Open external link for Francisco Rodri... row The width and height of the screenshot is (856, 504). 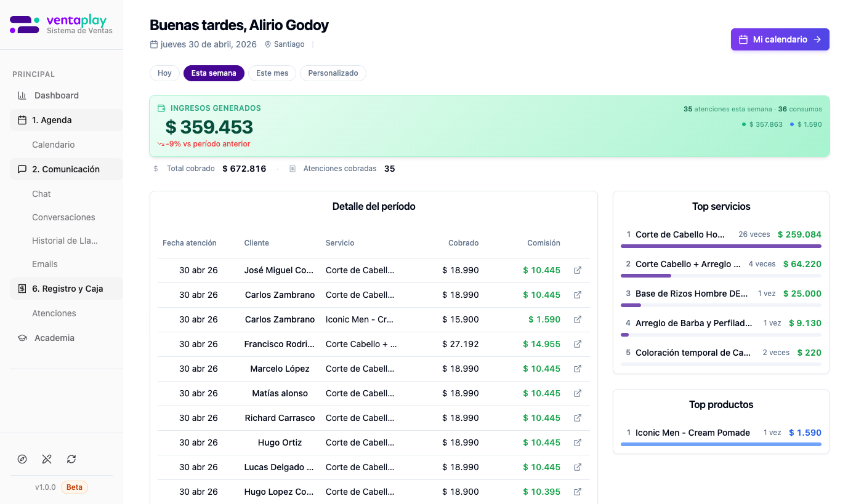(x=578, y=344)
